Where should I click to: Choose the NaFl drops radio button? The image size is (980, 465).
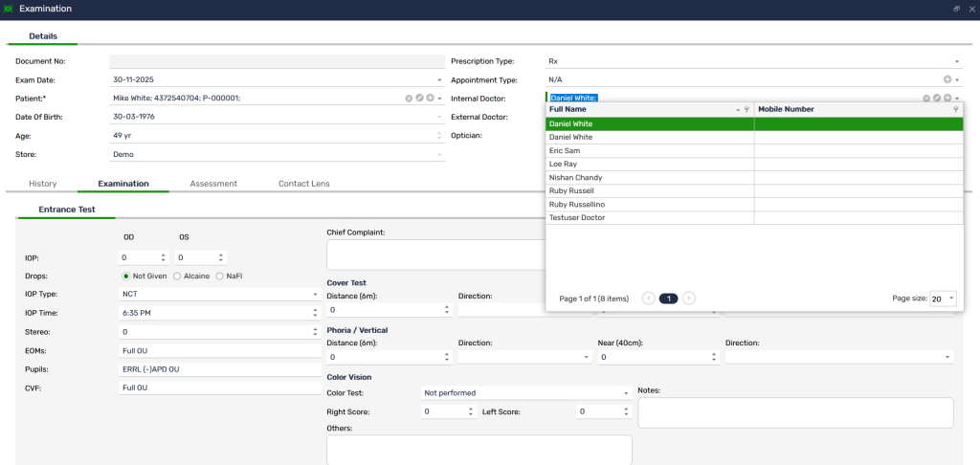(x=220, y=276)
